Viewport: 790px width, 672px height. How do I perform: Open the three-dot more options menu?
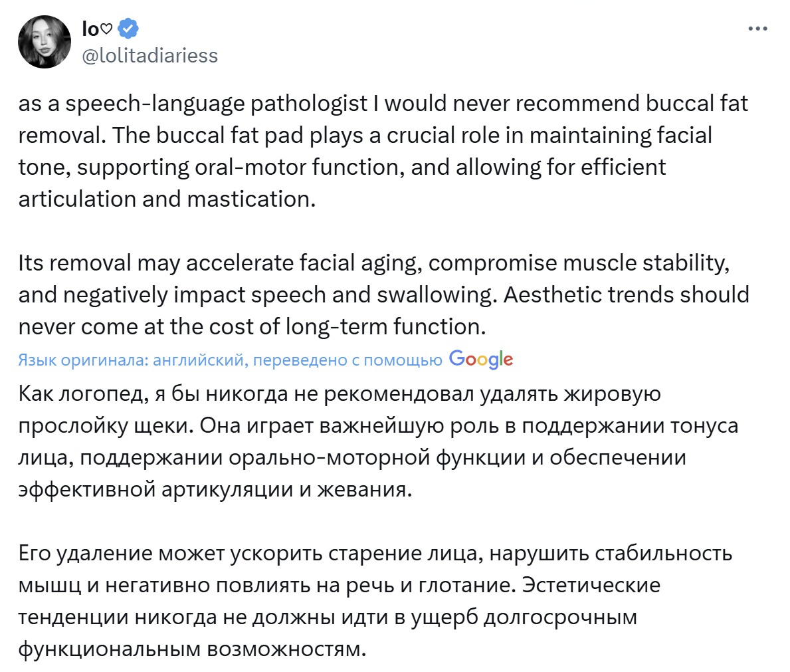point(757,29)
